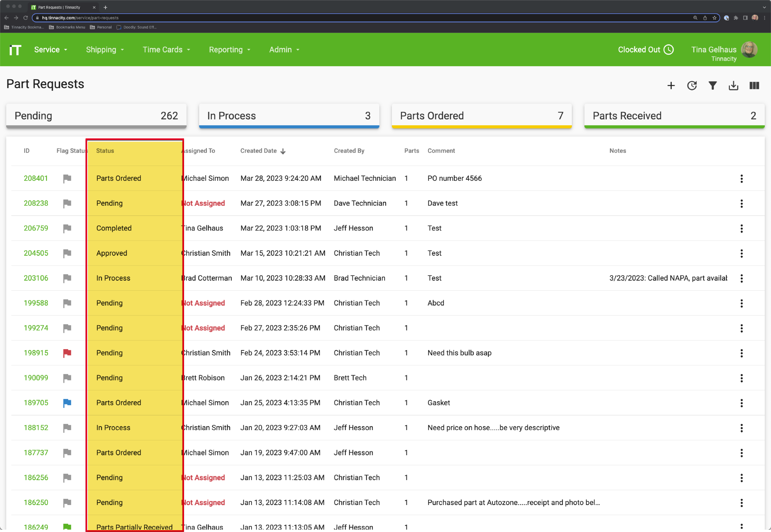Open the Service dropdown menu
The width and height of the screenshot is (771, 532).
[x=50, y=50]
